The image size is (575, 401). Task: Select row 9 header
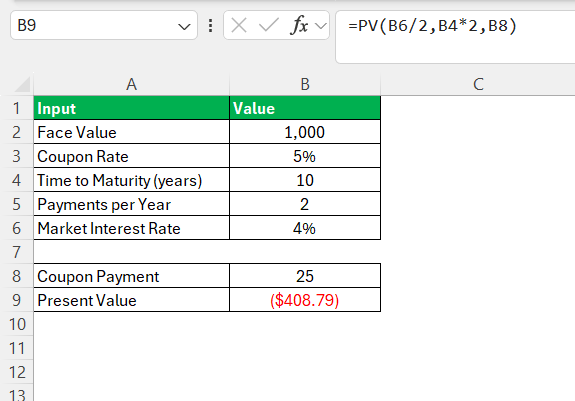click(x=17, y=300)
